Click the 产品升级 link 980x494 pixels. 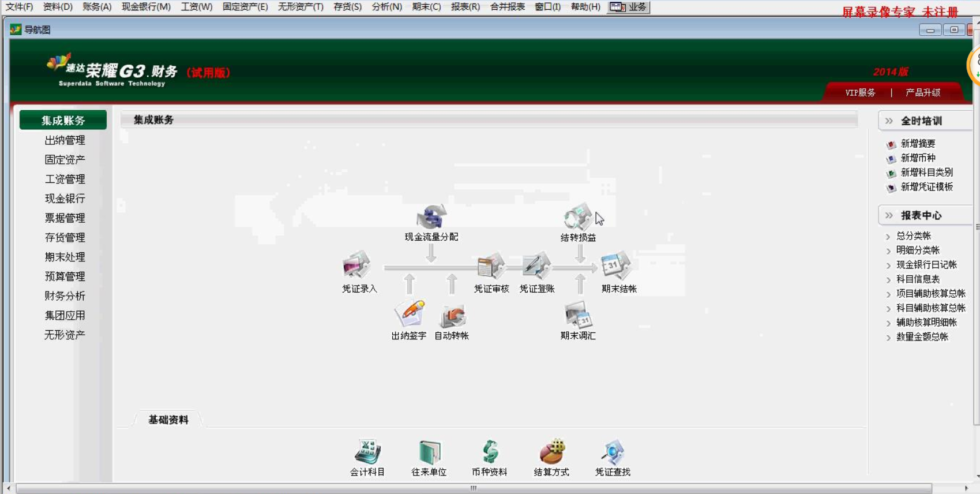923,92
